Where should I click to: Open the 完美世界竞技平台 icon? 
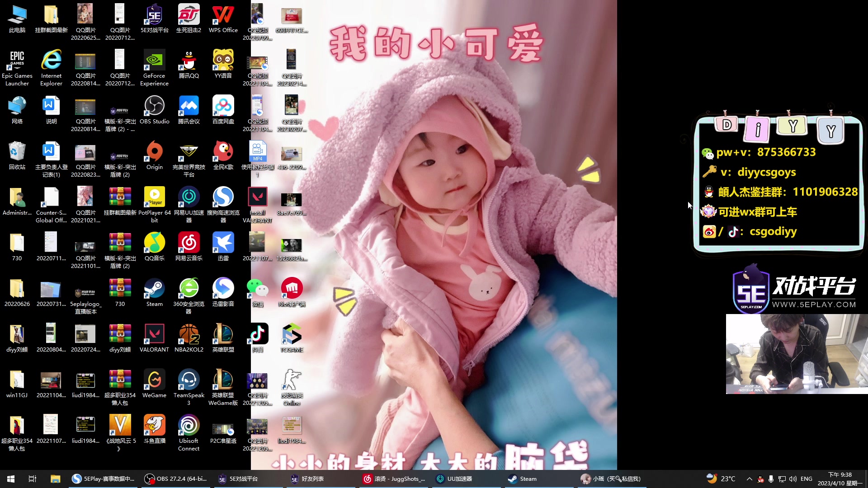(x=189, y=159)
